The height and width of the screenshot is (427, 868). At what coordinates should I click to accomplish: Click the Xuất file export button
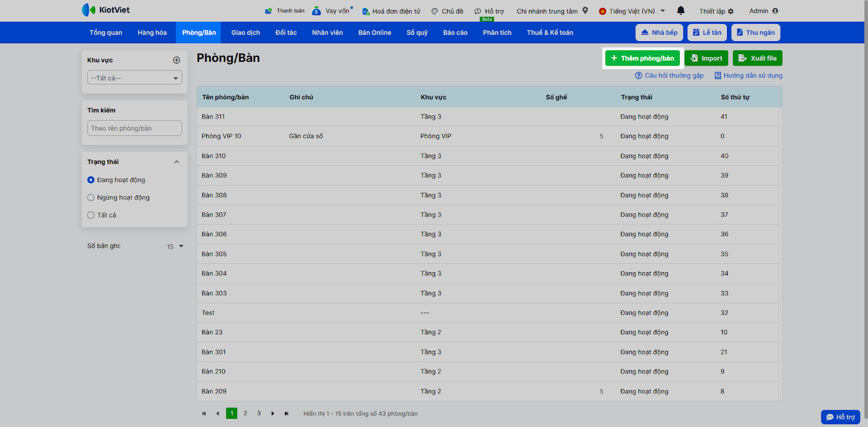(757, 58)
